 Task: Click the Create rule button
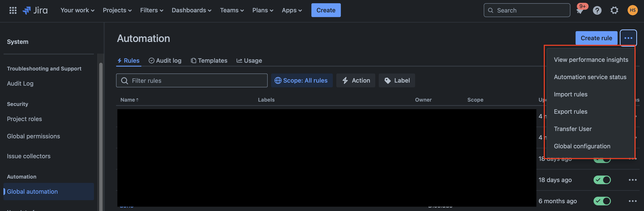click(596, 38)
